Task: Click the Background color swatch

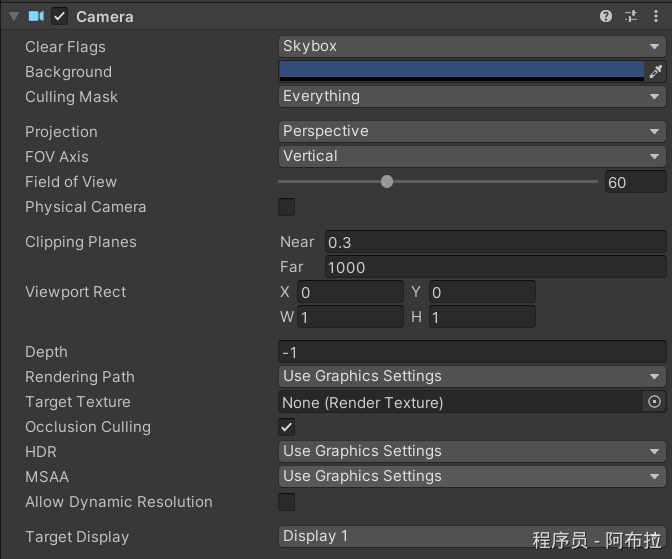Action: (x=461, y=71)
